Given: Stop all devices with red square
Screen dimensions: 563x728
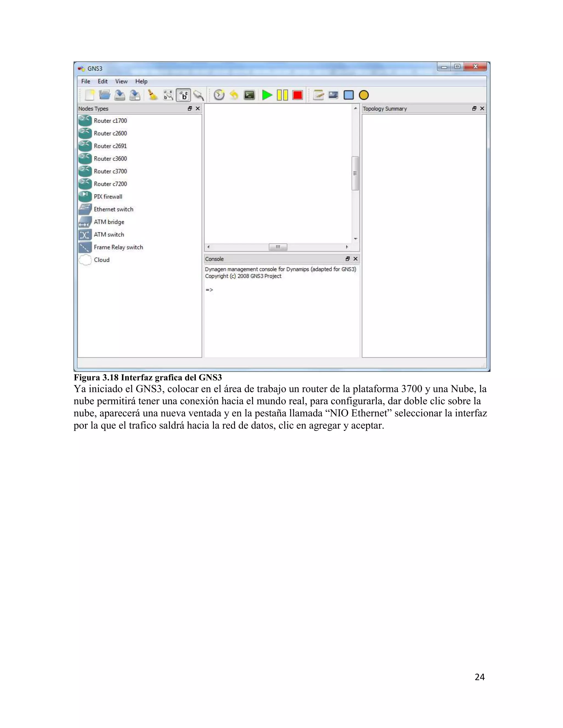Looking at the screenshot, I should (297, 95).
